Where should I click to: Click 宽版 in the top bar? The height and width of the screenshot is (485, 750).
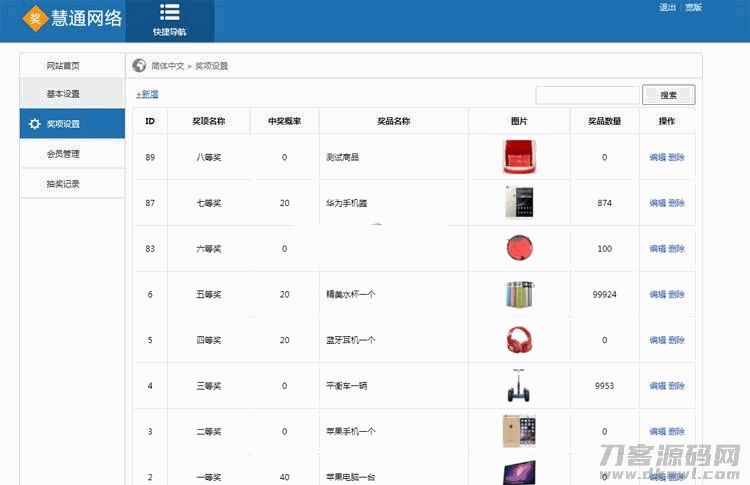[x=693, y=8]
